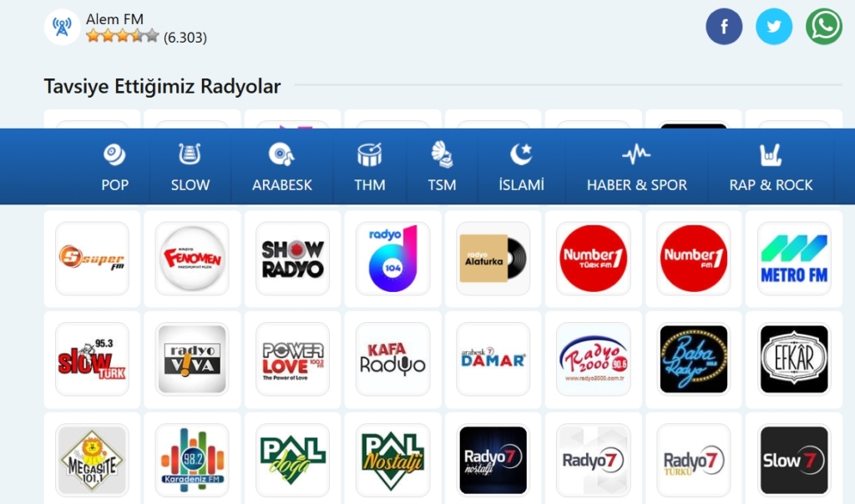Select Baba Radyo station
The image size is (855, 504).
point(694,359)
